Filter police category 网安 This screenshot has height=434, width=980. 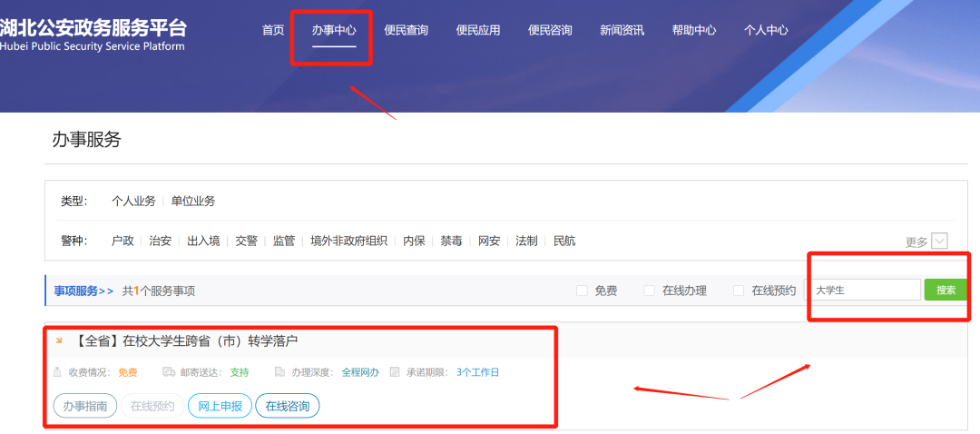(489, 241)
